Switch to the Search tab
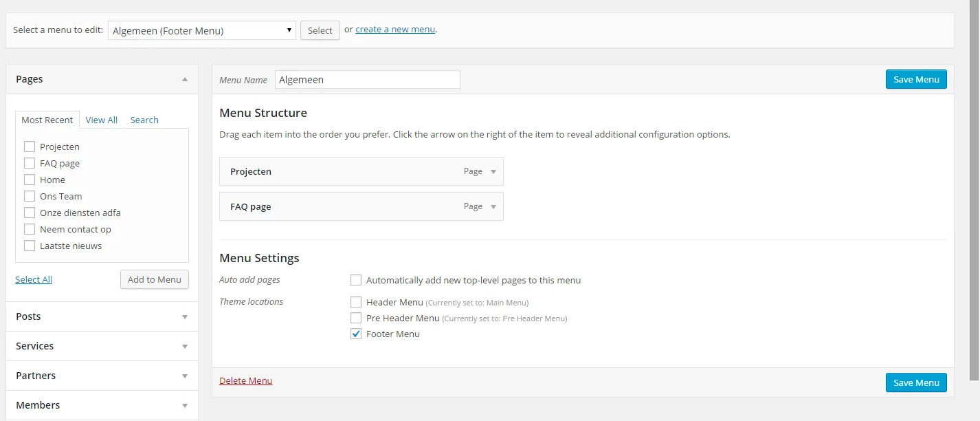This screenshot has width=980, height=421. (144, 120)
